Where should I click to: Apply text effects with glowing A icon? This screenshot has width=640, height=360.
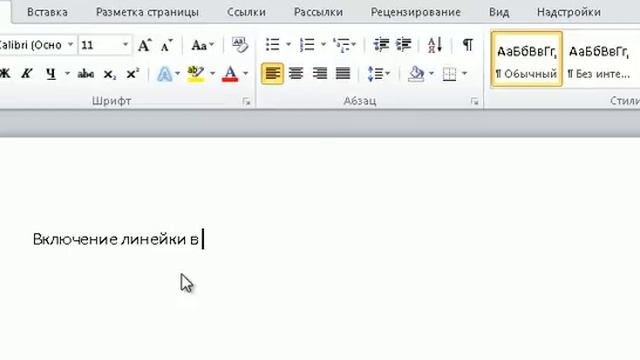coord(164,74)
